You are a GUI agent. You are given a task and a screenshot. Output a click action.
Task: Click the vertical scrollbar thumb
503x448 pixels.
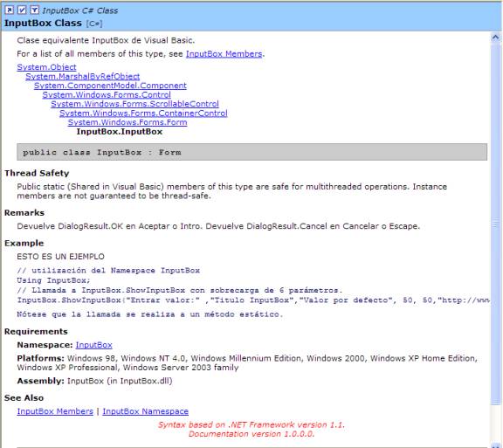pos(496,223)
